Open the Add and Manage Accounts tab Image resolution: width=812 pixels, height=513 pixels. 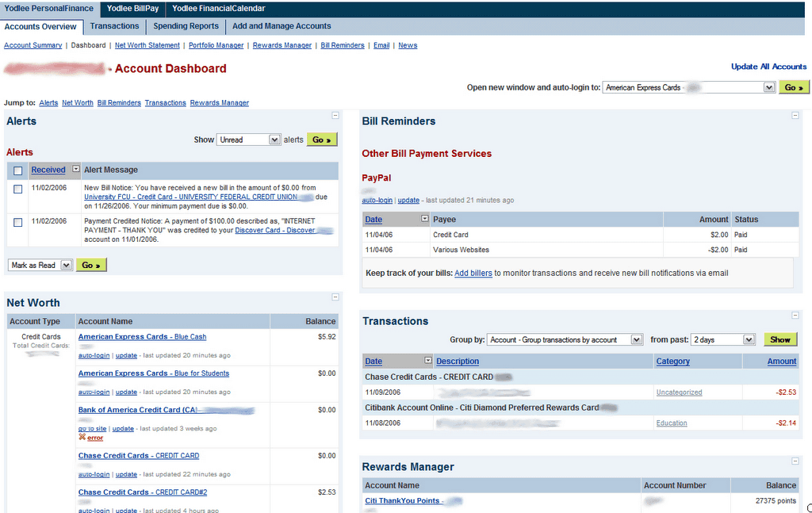pyautogui.click(x=282, y=26)
